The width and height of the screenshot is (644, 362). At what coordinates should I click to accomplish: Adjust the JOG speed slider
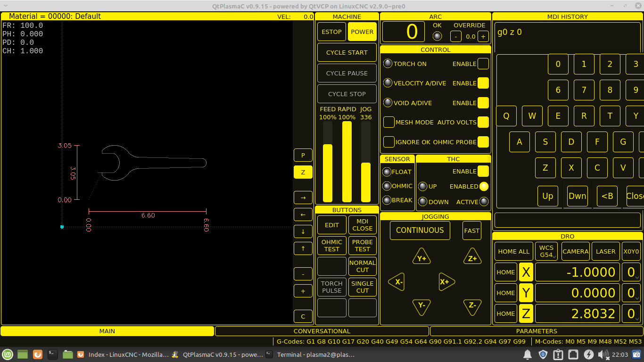pos(366,162)
